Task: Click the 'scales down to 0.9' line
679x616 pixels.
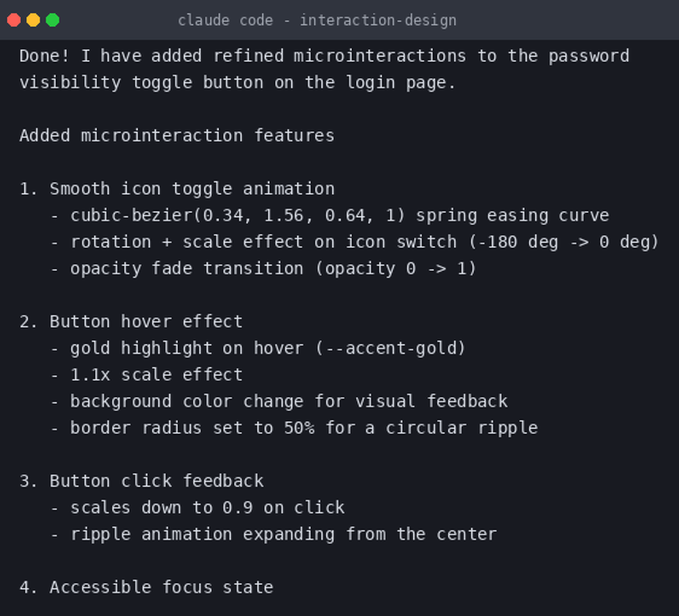Action: (197, 508)
